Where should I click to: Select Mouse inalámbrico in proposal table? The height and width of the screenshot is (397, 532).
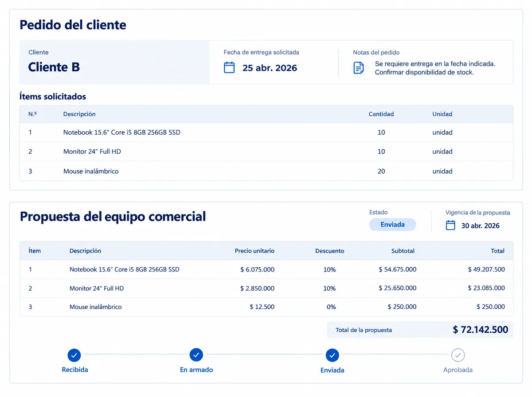(96, 307)
